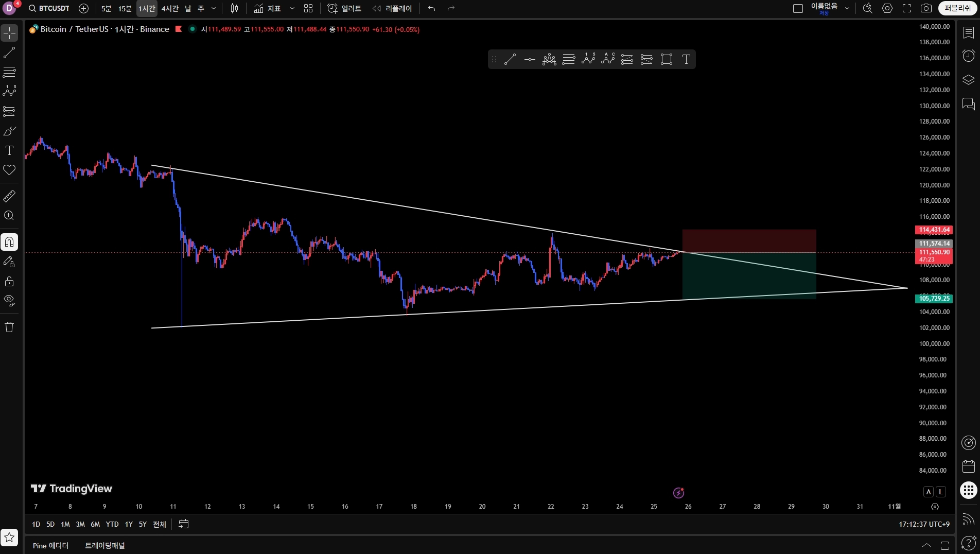Viewport: 980px width, 554px height.
Task: Activate the zoom in tool
Action: tap(9, 216)
